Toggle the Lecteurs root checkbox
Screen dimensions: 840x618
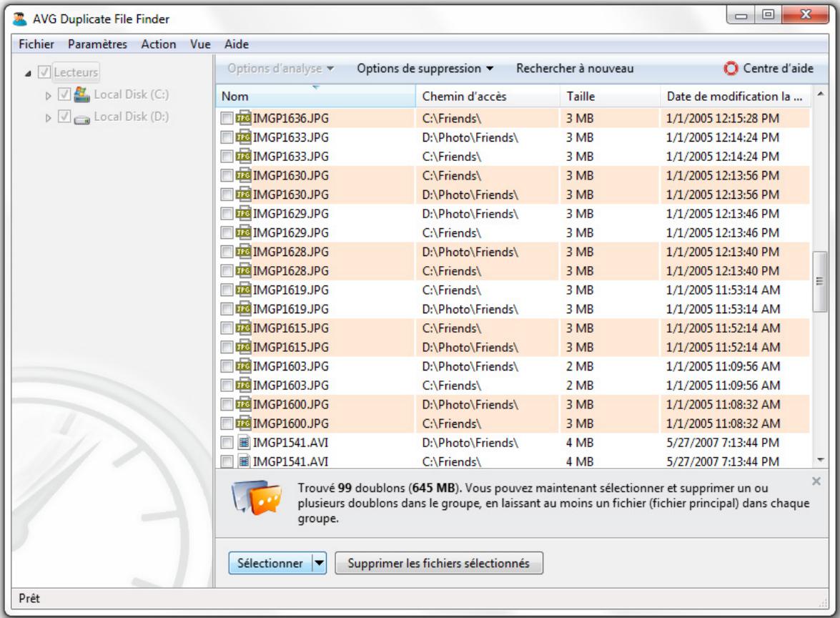coord(44,72)
